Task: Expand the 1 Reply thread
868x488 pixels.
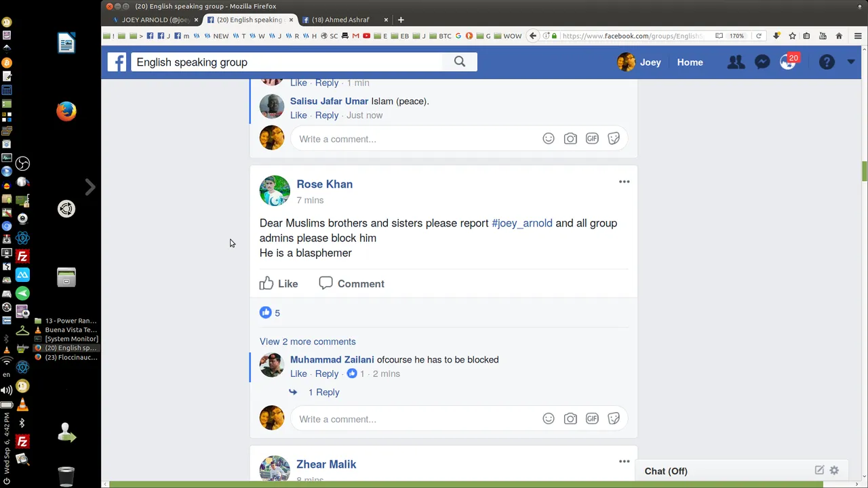Action: coord(323,392)
